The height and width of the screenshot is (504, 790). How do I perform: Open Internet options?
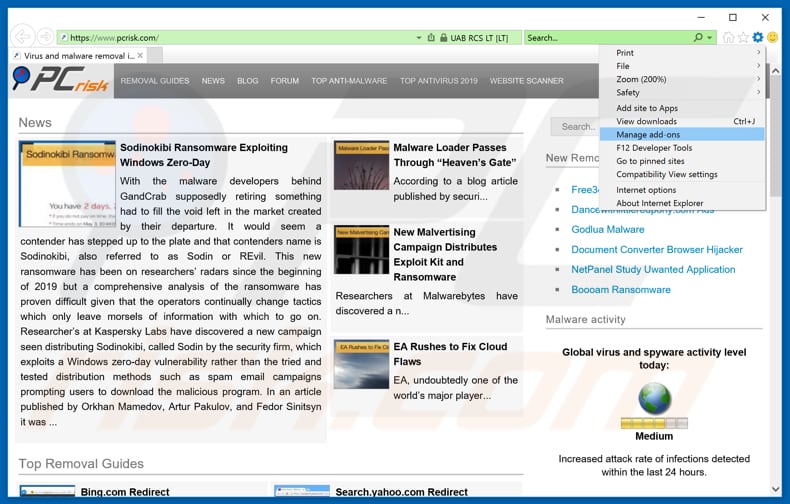[682, 190]
